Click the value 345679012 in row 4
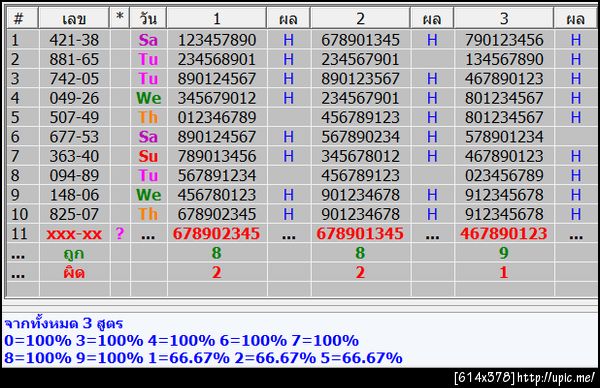This screenshot has height=388, width=600. (217, 98)
